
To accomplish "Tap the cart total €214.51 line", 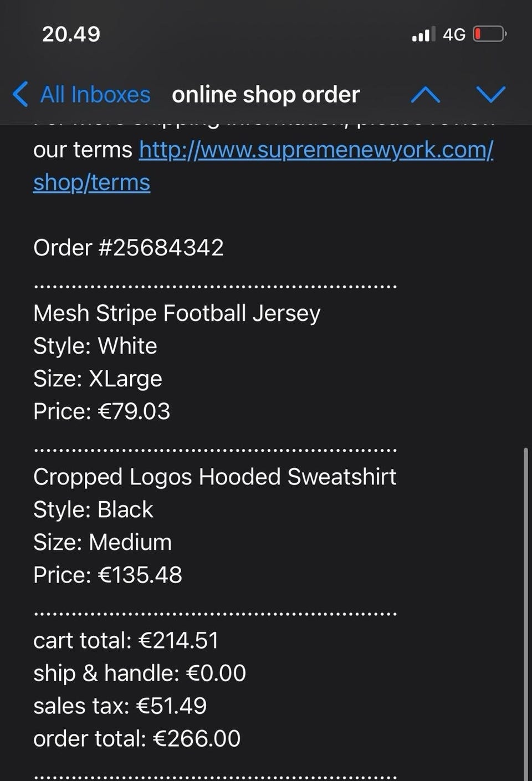I will click(126, 640).
